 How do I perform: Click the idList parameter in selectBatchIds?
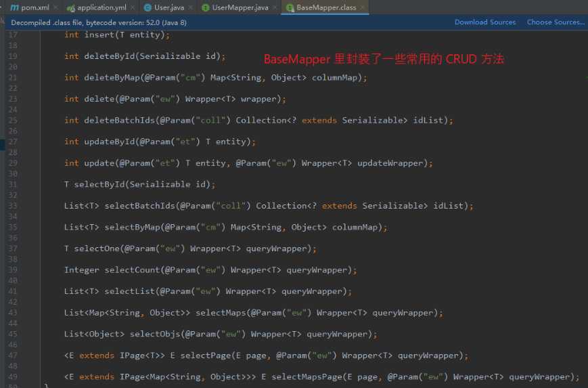(x=449, y=206)
